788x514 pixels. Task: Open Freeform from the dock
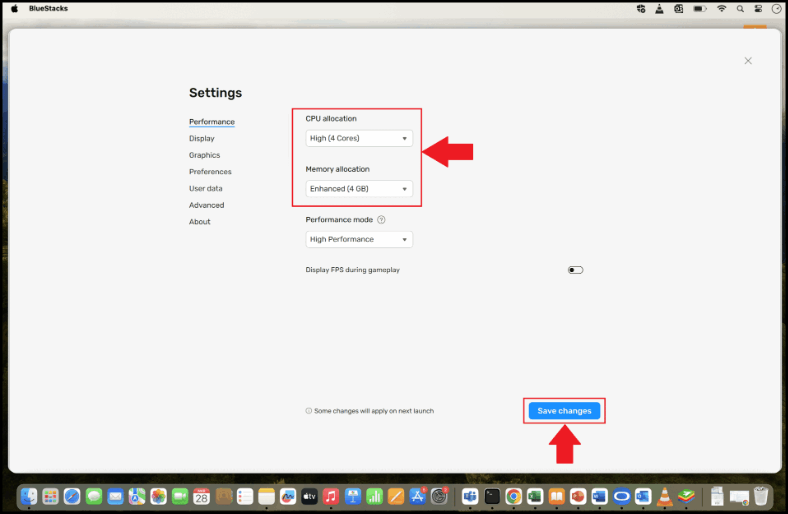[288, 497]
